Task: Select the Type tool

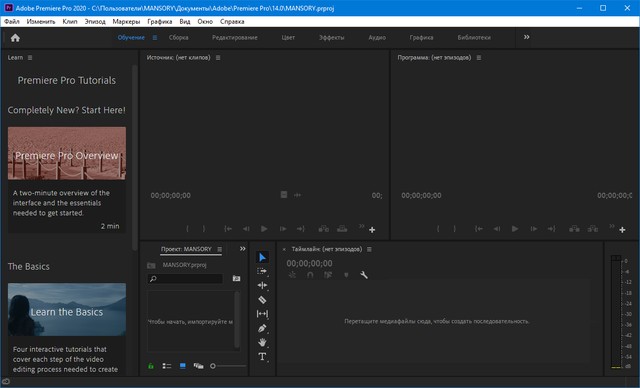Action: pos(262,357)
